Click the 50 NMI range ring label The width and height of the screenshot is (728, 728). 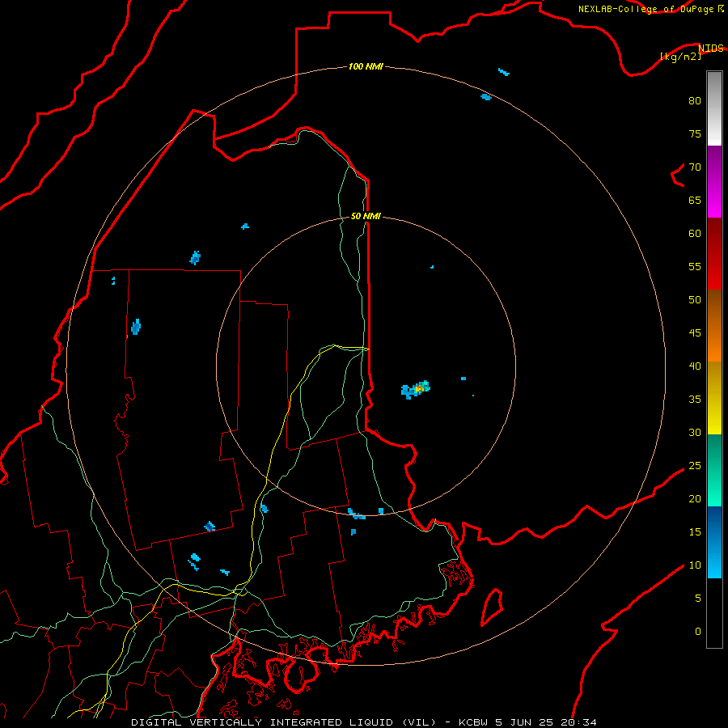click(x=366, y=216)
